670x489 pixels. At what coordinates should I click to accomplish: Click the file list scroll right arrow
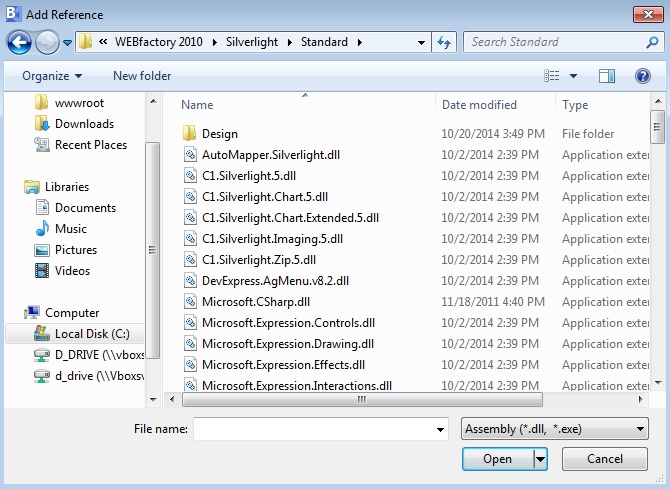click(641, 400)
